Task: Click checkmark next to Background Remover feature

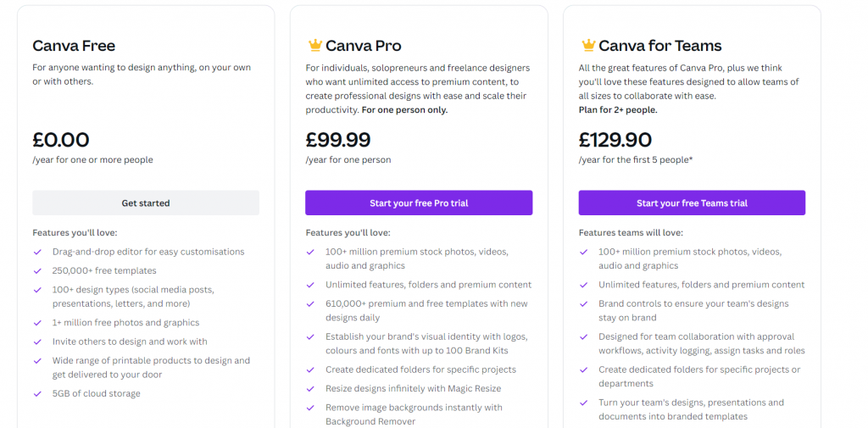Action: tap(310, 408)
